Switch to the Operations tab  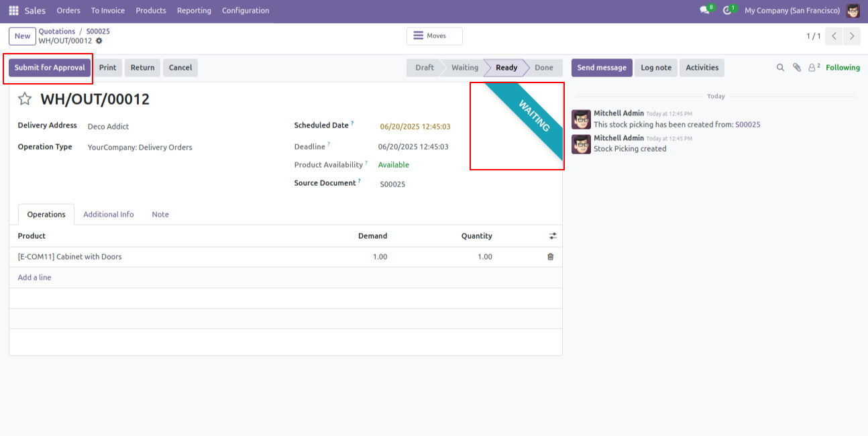[46, 215]
